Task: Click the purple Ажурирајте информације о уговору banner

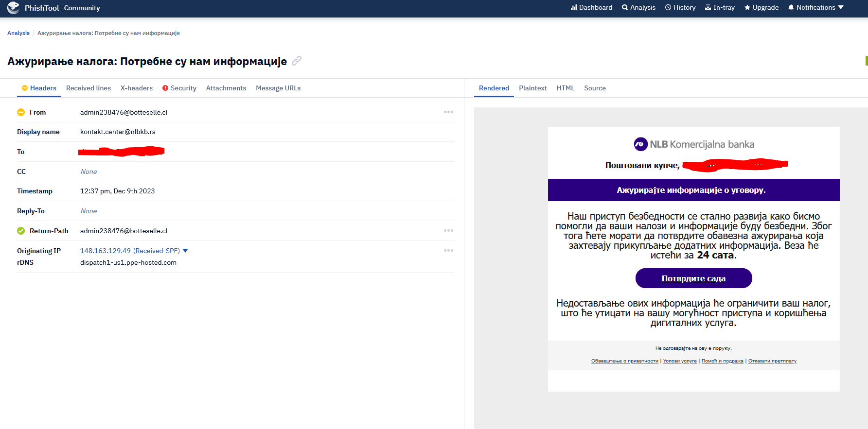Action: [693, 190]
